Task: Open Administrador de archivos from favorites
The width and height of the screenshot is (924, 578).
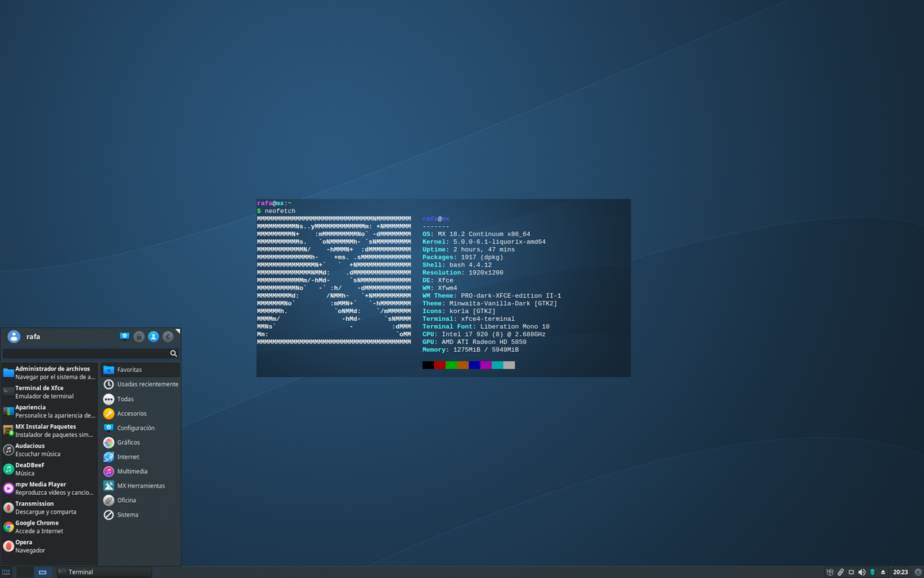Action: 49,373
